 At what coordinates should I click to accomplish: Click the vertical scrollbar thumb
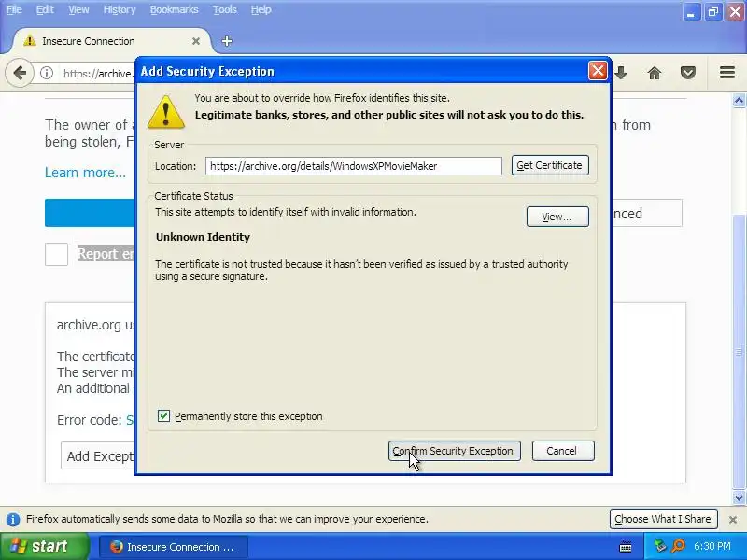tap(739, 352)
